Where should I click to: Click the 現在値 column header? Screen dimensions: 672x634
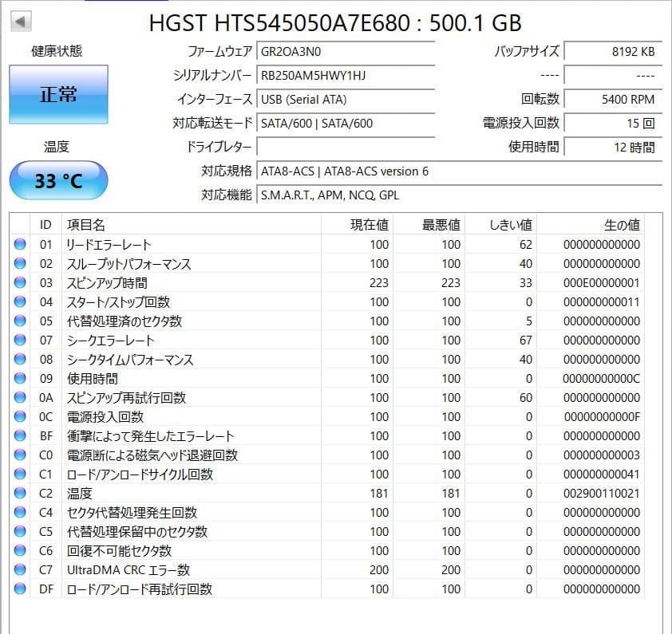coord(357,224)
